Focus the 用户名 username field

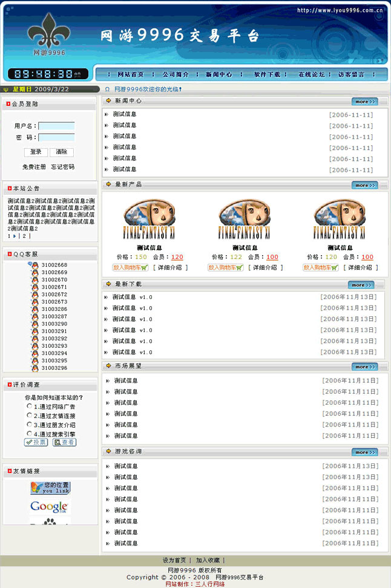[56, 126]
